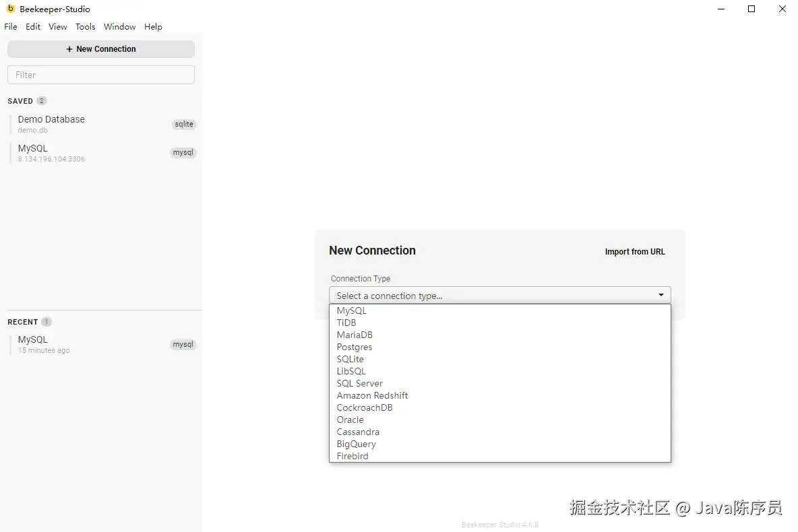Choose Amazon Redshift from the connection type list

500,396
